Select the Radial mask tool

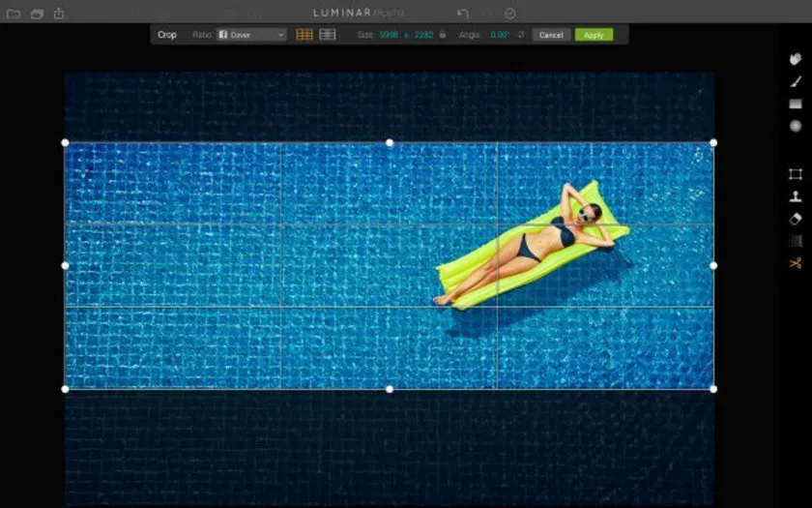point(795,126)
